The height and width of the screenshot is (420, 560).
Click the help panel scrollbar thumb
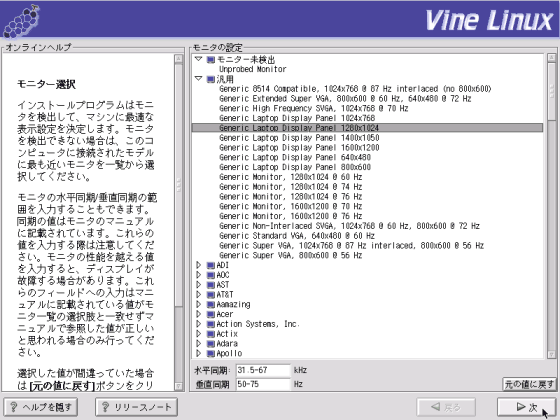[x=179, y=185]
